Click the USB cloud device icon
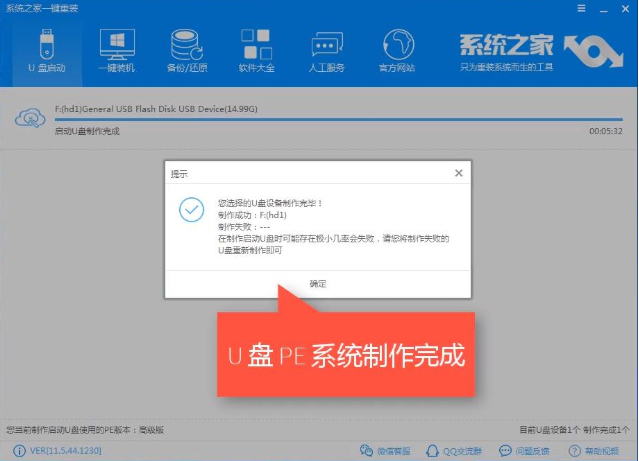Viewport: 639px width, 461px height. point(29,117)
